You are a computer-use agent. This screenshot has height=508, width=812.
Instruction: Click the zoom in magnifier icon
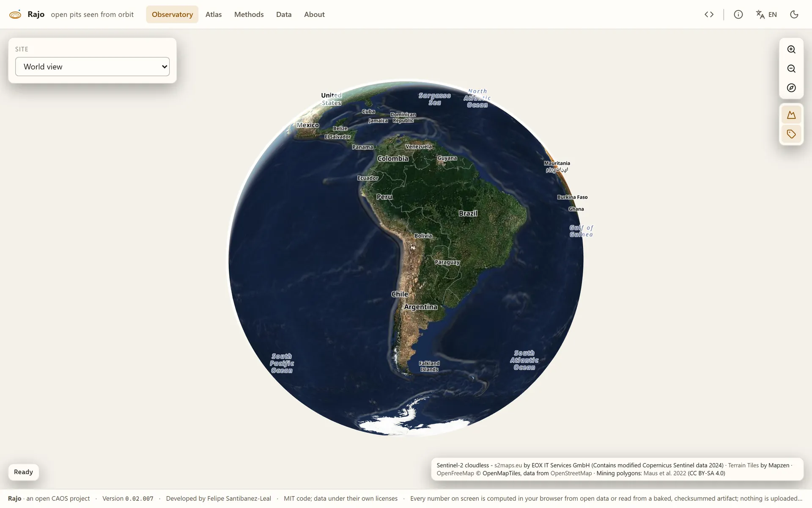pos(791,50)
